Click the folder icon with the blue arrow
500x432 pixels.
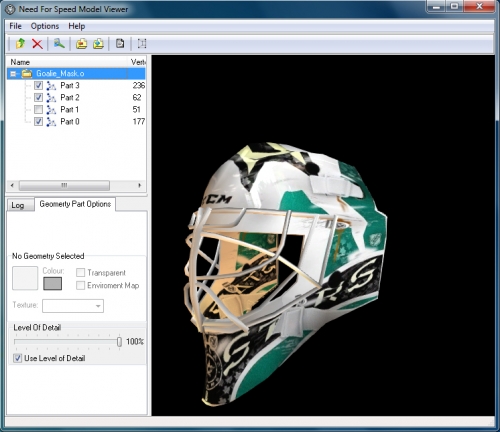click(x=98, y=44)
